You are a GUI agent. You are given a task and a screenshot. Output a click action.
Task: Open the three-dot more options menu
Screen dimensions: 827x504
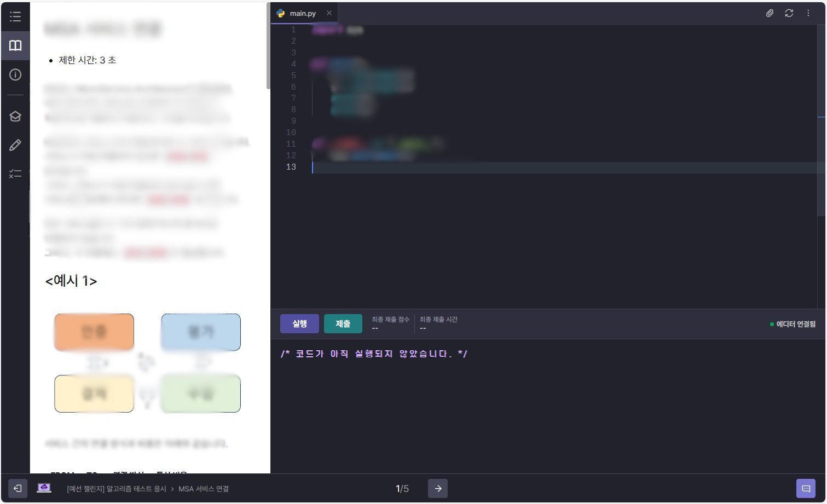[808, 13]
